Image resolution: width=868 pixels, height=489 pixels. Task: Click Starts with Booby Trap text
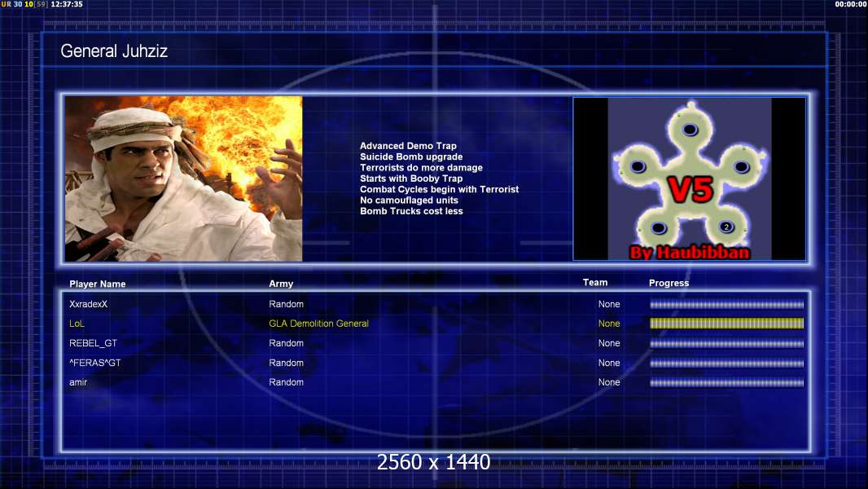click(x=411, y=178)
